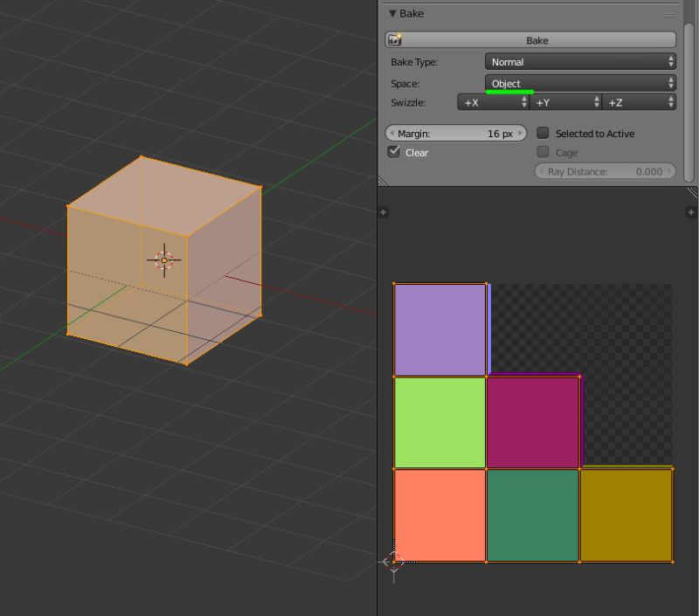The image size is (699, 616).
Task: Select the purple UV face in image editor
Action: pos(441,328)
